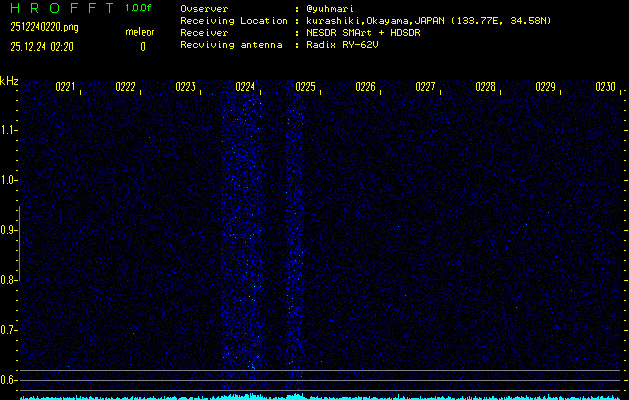This screenshot has width=629, height=400.
Task: Click the 0.9 kHz frequency label
Action: (x=8, y=230)
